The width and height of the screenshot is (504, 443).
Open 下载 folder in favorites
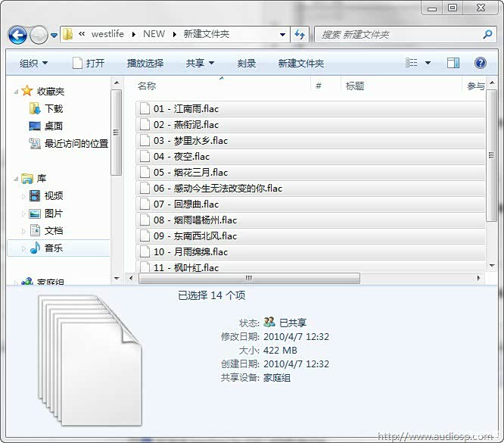point(53,109)
